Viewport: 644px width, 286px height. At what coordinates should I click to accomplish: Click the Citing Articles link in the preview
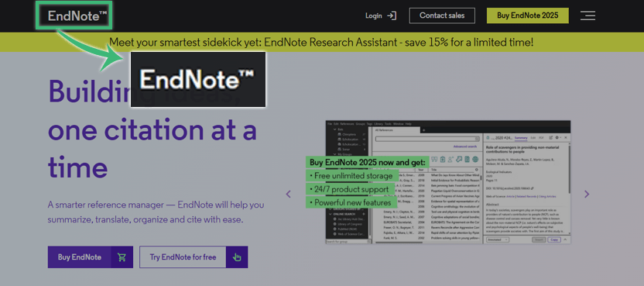pos(547,196)
